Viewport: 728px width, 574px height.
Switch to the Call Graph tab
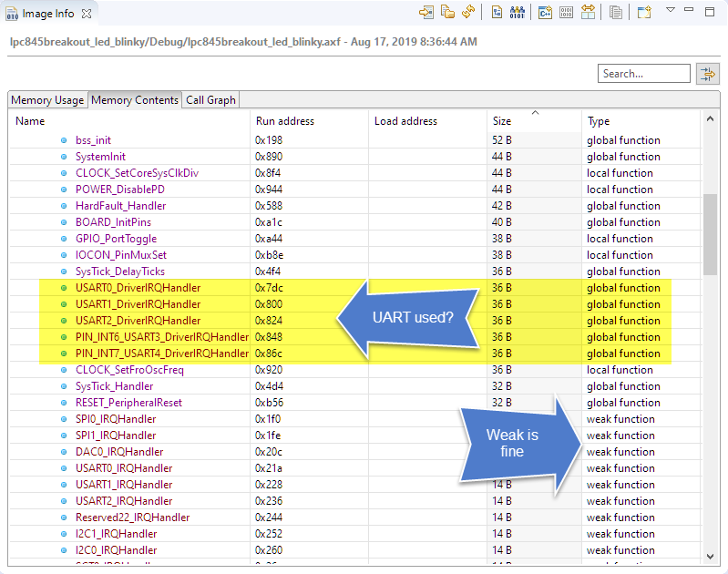coord(210,100)
